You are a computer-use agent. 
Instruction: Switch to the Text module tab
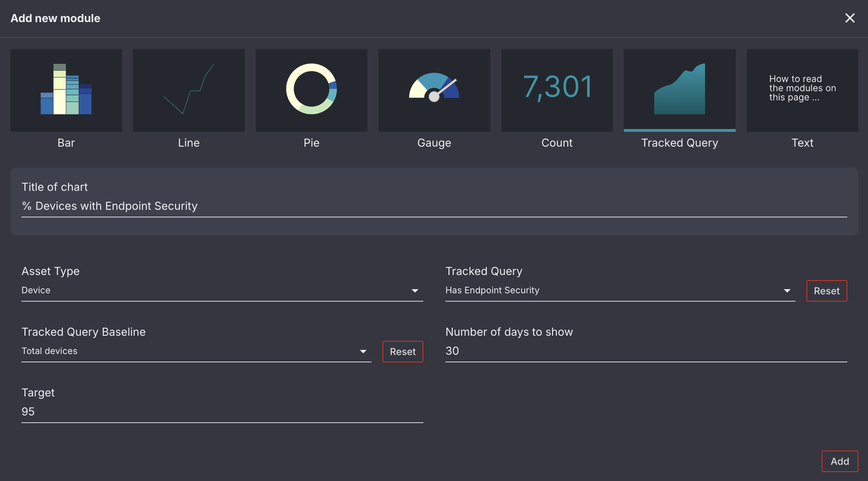(802, 143)
